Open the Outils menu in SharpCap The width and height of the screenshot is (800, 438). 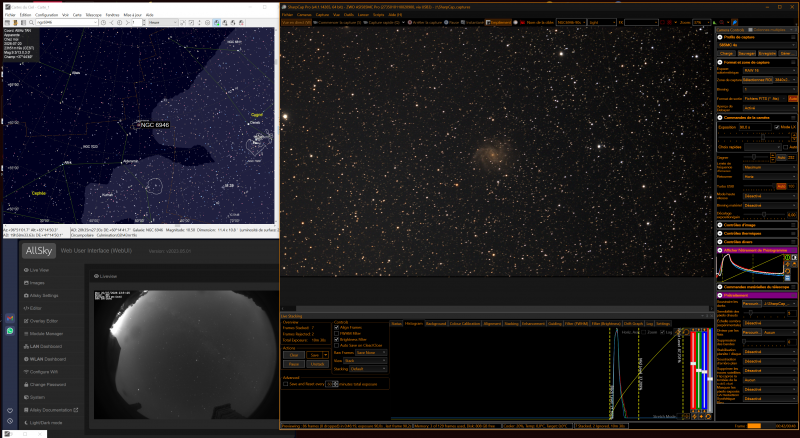pyautogui.click(x=349, y=15)
